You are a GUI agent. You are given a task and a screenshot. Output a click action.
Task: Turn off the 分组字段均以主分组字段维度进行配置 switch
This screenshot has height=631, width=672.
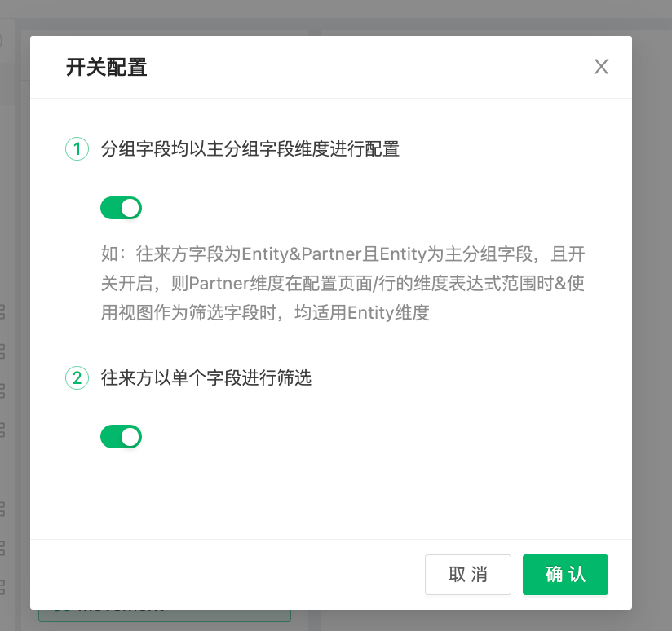[121, 208]
